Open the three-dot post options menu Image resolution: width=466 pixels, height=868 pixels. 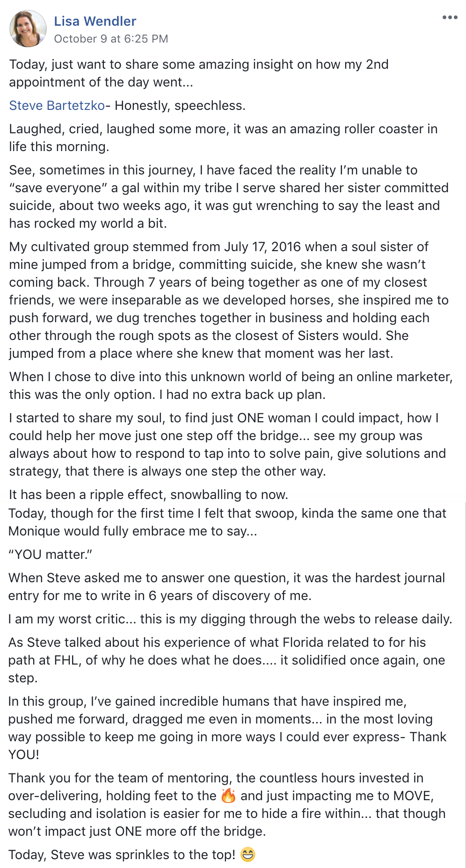pos(450,18)
